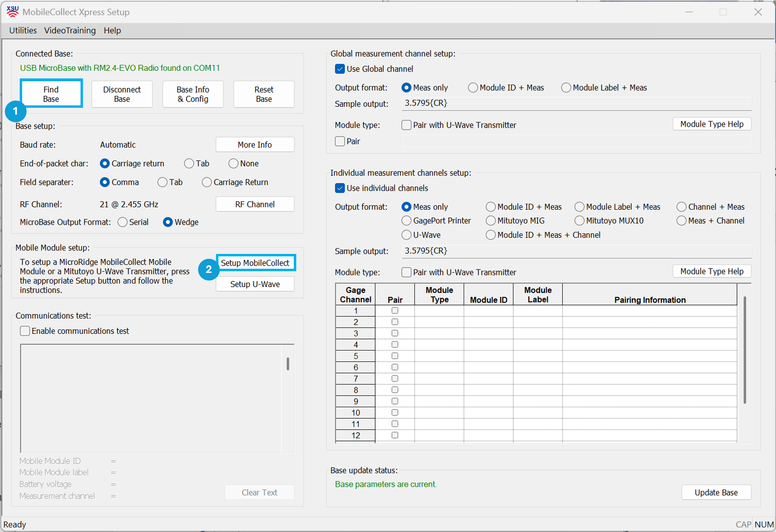Click the XSU application icon in title bar
Screen dimensions: 776x532
click(12, 12)
